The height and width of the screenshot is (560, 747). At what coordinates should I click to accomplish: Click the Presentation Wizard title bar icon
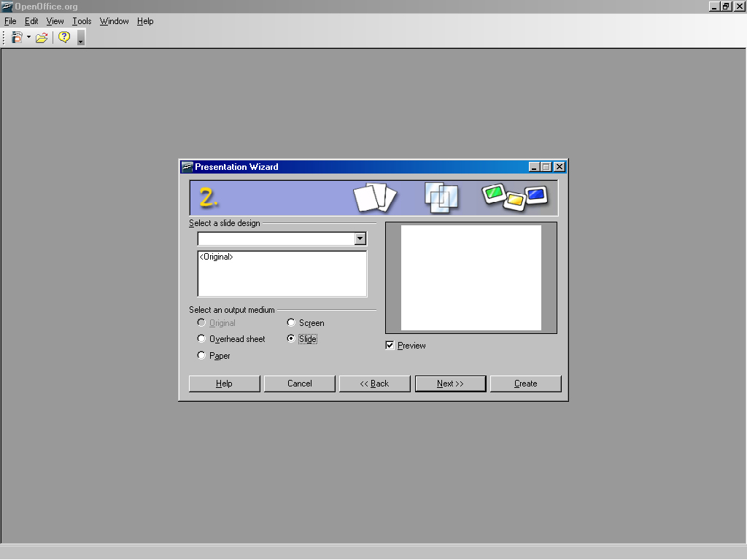[x=187, y=167]
